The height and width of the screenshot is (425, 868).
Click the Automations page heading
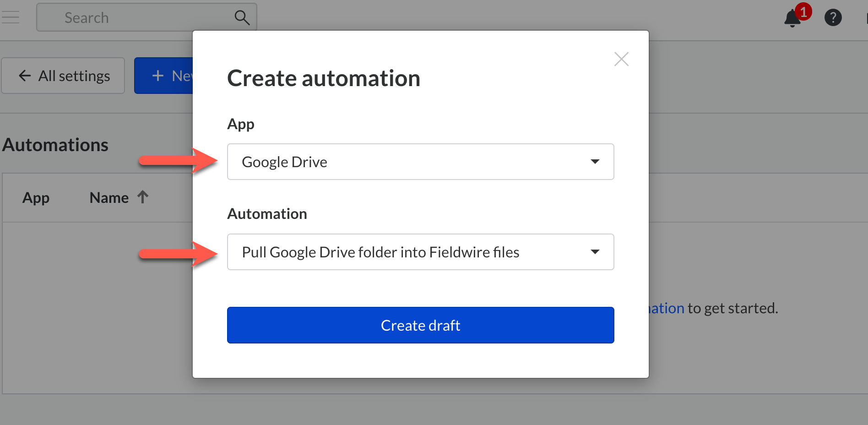[55, 145]
